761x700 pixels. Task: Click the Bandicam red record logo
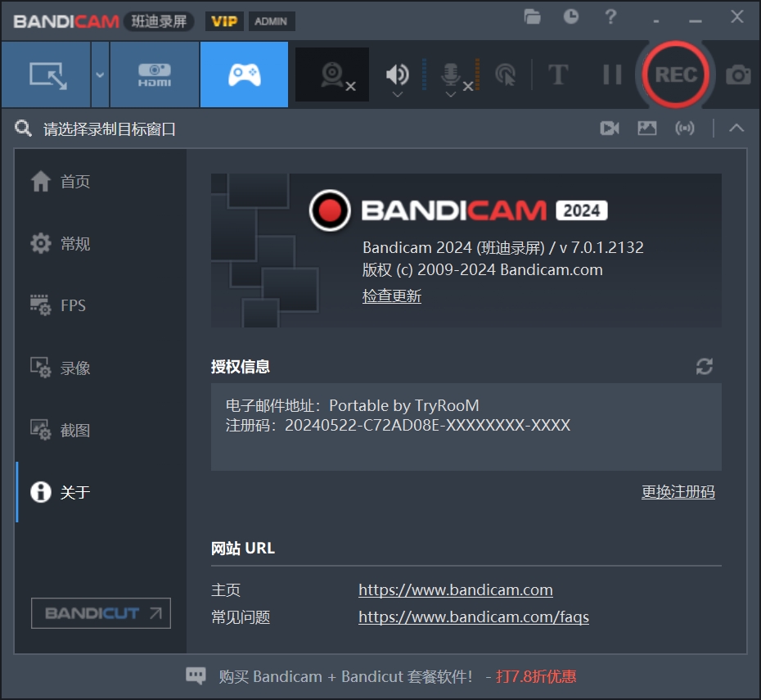tap(330, 210)
